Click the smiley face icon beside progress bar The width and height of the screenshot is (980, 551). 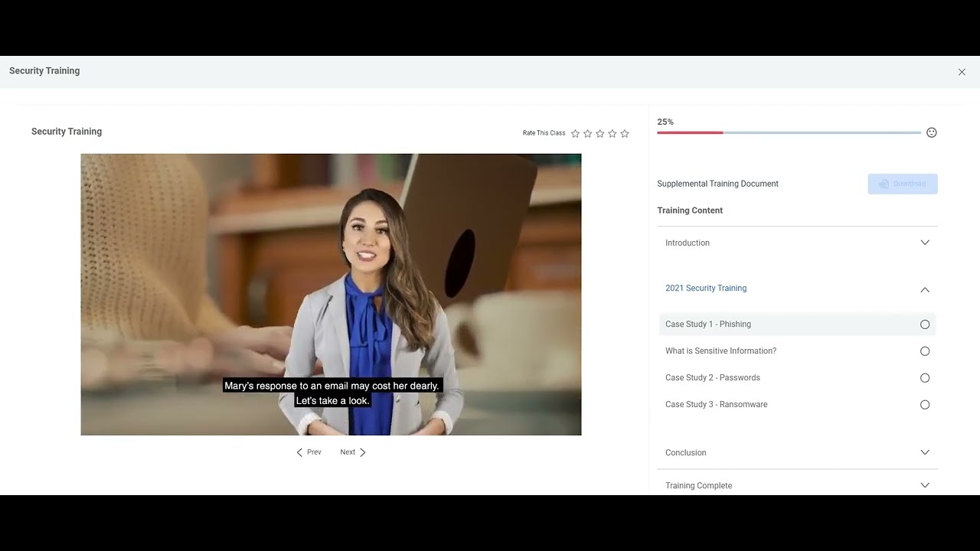(x=932, y=132)
